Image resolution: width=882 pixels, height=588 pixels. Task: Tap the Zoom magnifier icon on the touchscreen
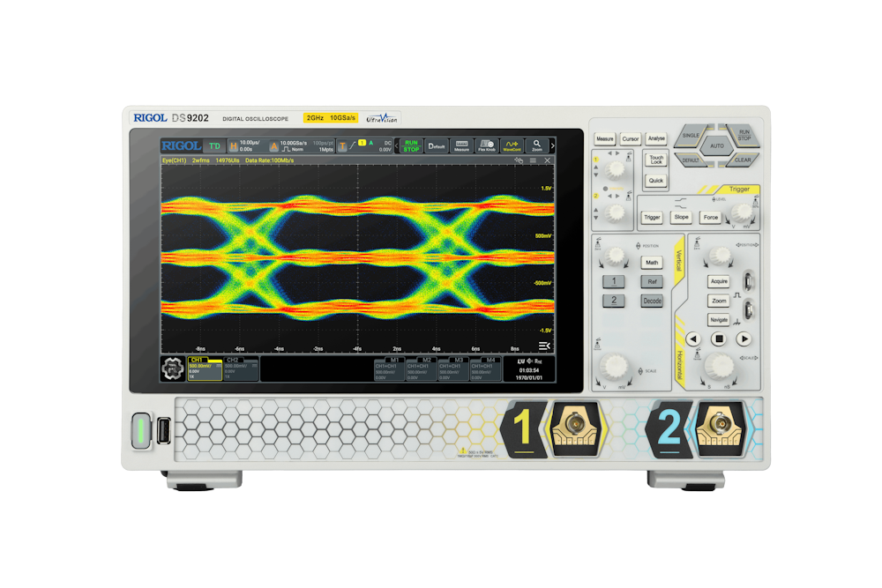536,146
